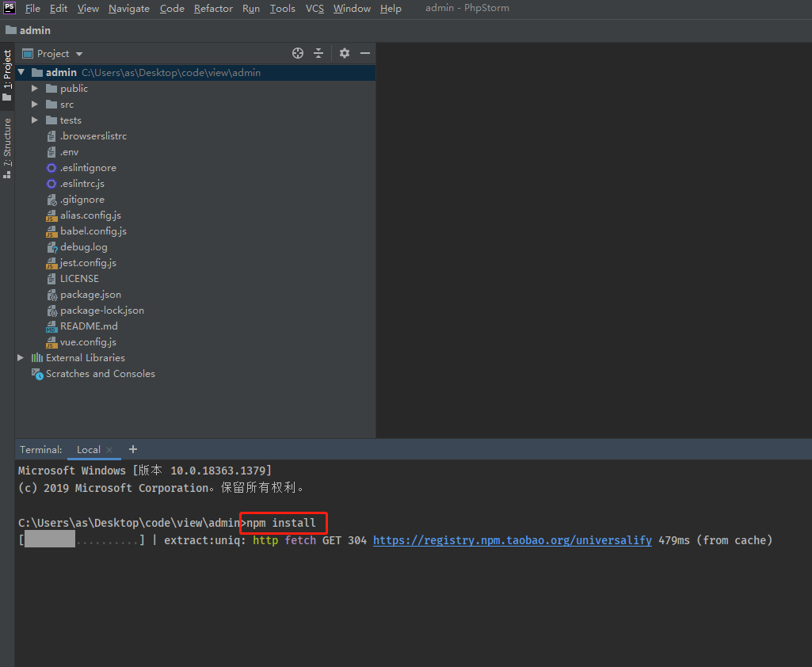Expand the src folder
The height and width of the screenshot is (667, 812).
click(x=35, y=105)
